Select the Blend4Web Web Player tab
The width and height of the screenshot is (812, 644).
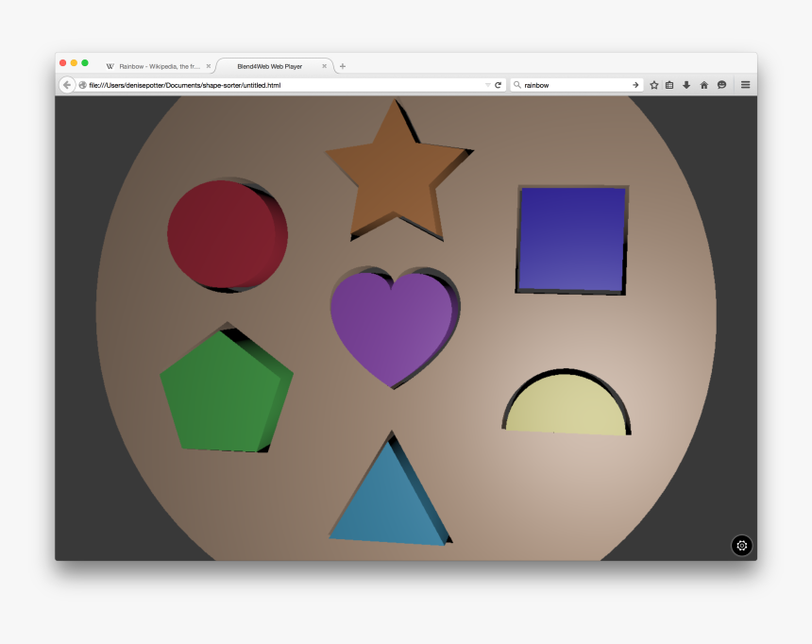pos(271,66)
